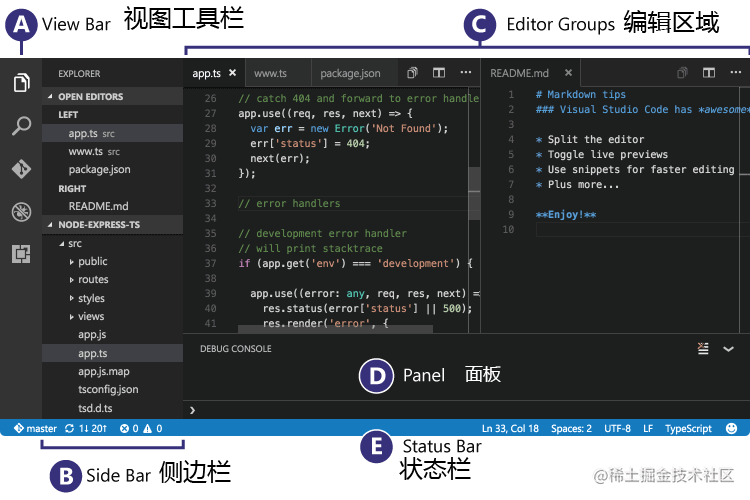
Task: Click line number 37 in the gutter
Action: [210, 263]
